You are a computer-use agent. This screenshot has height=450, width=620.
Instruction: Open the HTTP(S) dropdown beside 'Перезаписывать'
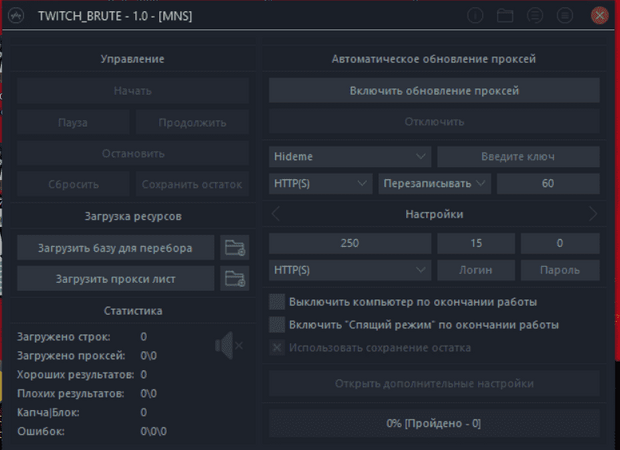pyautogui.click(x=321, y=183)
